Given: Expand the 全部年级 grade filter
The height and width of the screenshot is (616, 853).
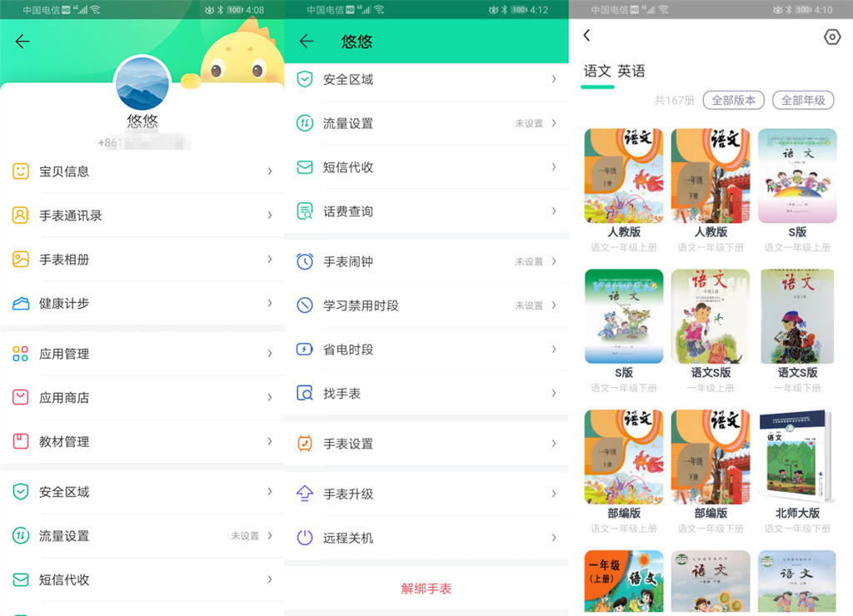Looking at the screenshot, I should pyautogui.click(x=805, y=100).
